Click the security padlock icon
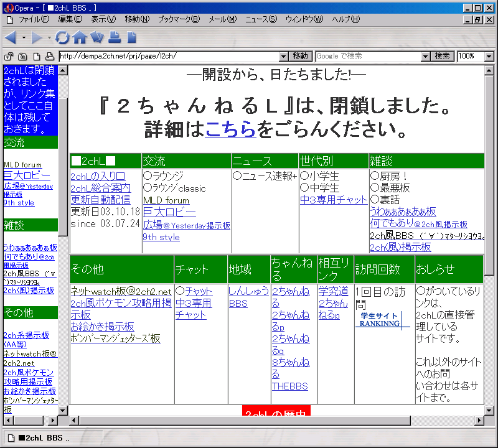 [9, 57]
